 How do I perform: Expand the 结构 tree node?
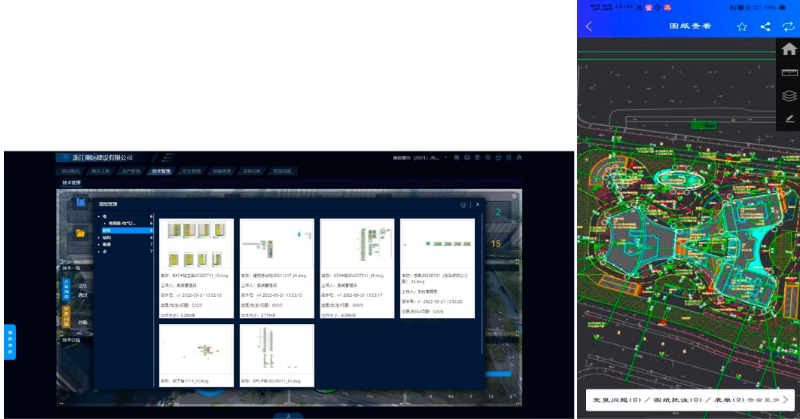point(99,237)
